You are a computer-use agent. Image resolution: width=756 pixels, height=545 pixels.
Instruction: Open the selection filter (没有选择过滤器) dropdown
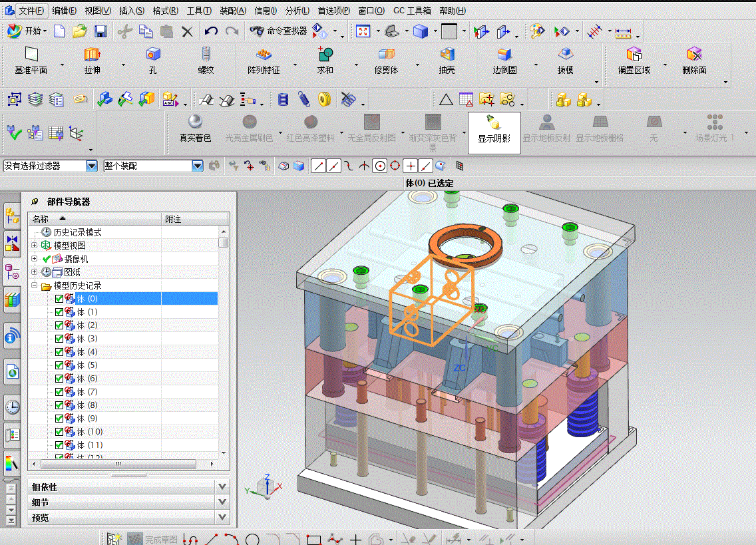point(92,166)
